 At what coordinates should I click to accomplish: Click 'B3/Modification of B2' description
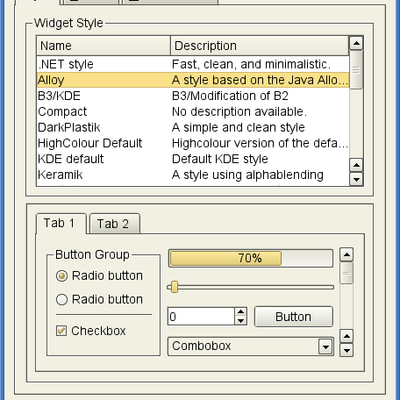(x=230, y=96)
